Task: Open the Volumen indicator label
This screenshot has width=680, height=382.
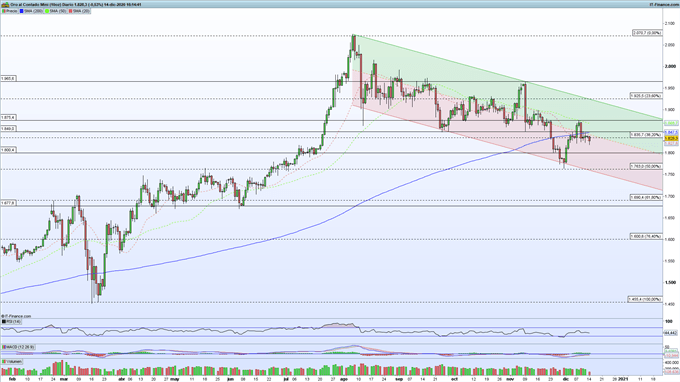Action: (x=13, y=361)
